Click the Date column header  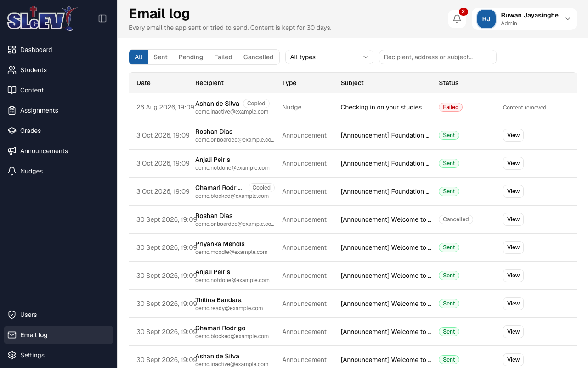coord(143,83)
